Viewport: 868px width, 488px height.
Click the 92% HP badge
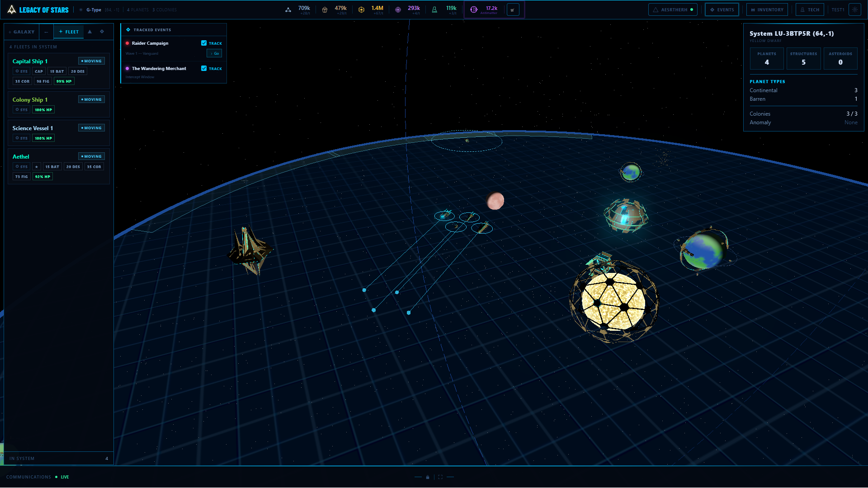click(42, 177)
